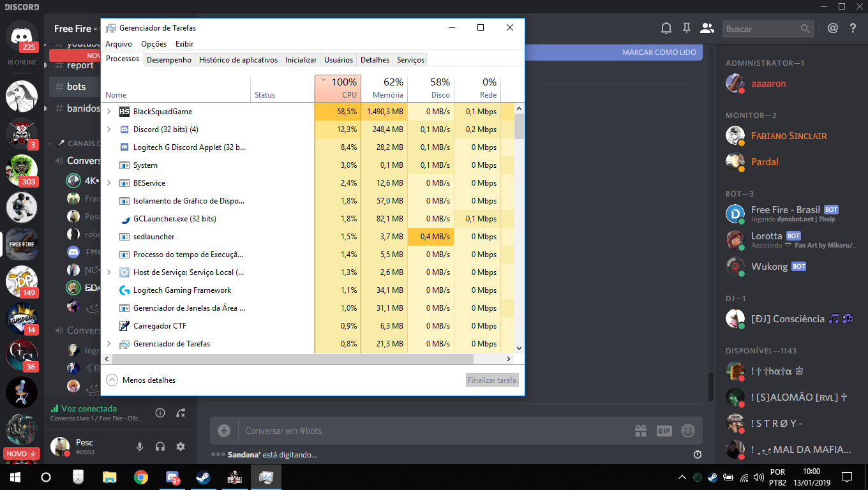Click Finalizar tarefa button

click(x=492, y=380)
